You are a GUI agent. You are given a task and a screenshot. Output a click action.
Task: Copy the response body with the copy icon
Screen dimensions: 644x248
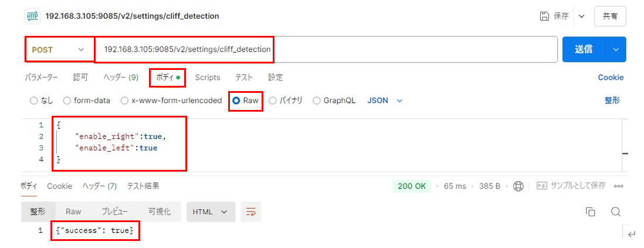coord(591,212)
